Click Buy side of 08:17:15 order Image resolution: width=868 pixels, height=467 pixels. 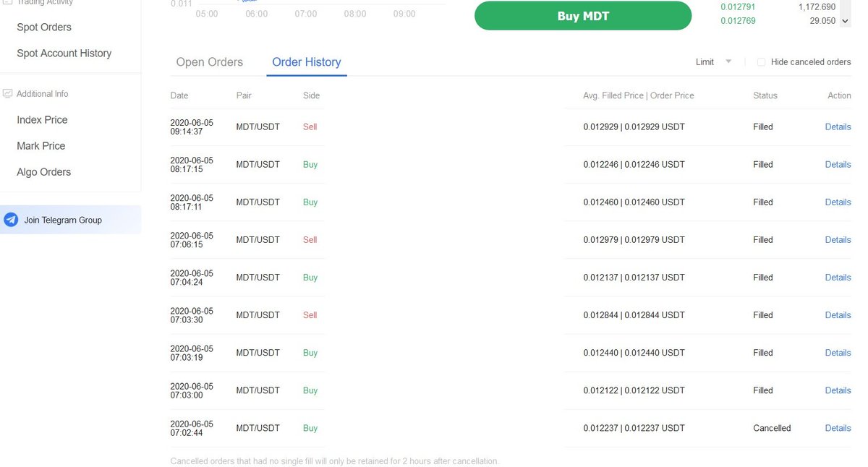pyautogui.click(x=310, y=165)
